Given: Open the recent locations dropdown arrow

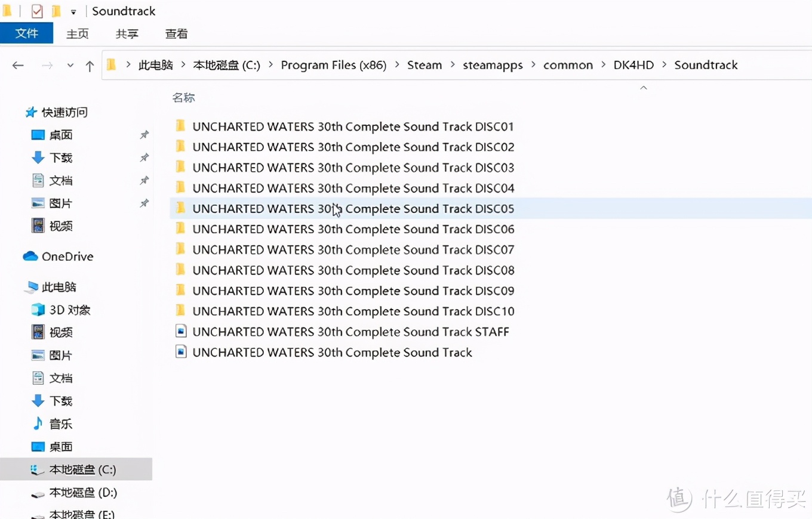Looking at the screenshot, I should (70, 66).
